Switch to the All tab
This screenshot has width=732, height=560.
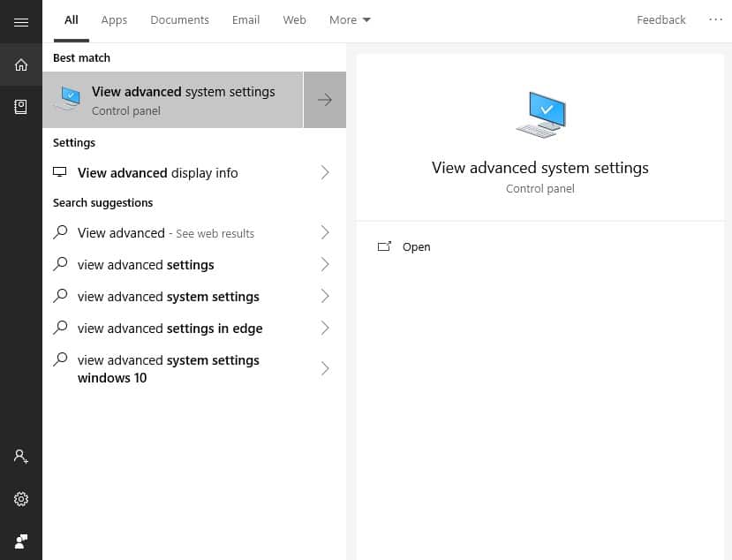click(71, 20)
